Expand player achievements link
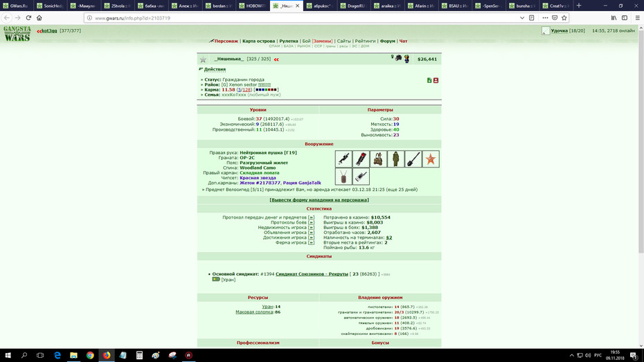 point(311,237)
